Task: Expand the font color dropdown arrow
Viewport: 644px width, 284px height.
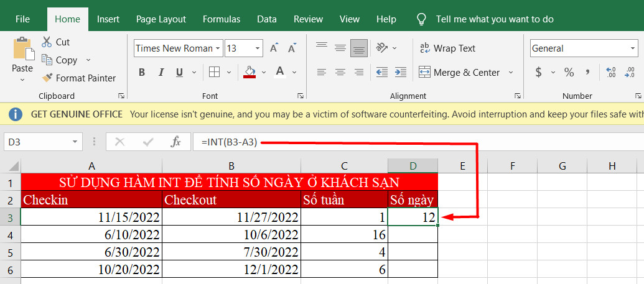Action: click(294, 73)
